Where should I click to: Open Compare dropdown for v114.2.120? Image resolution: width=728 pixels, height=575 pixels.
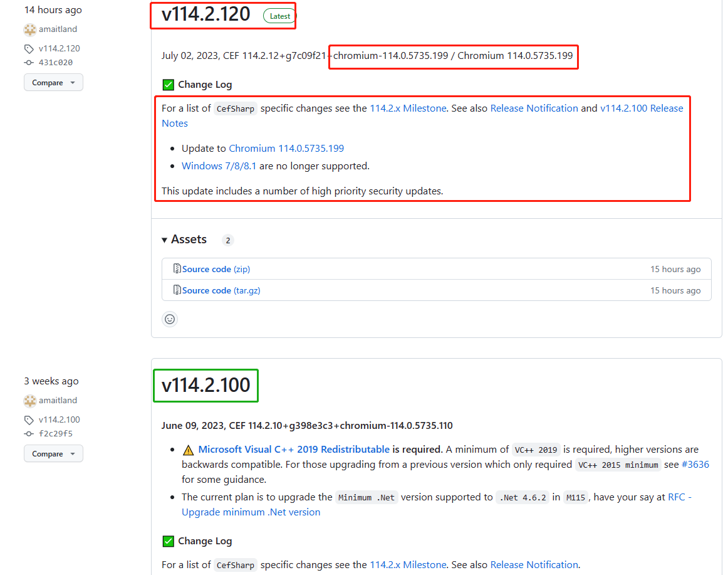[53, 82]
